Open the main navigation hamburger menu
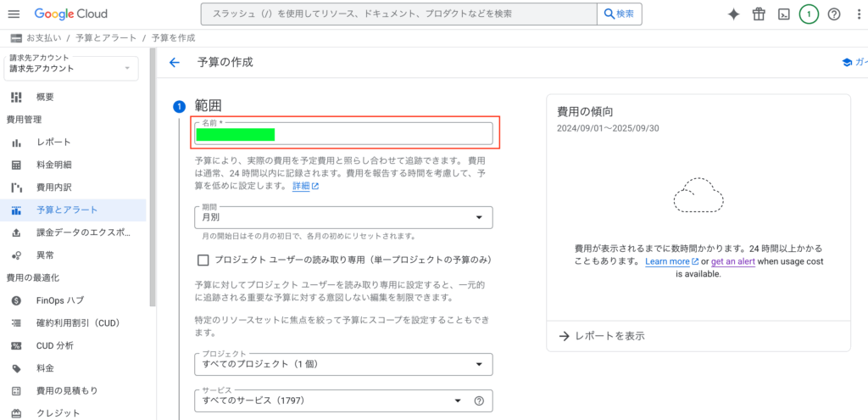 pos(14,14)
